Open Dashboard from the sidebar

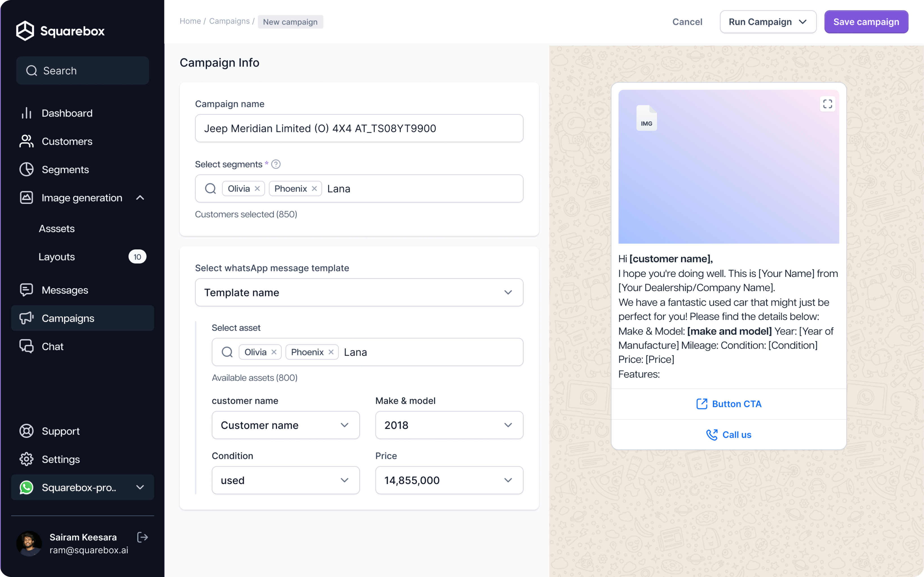coord(67,113)
